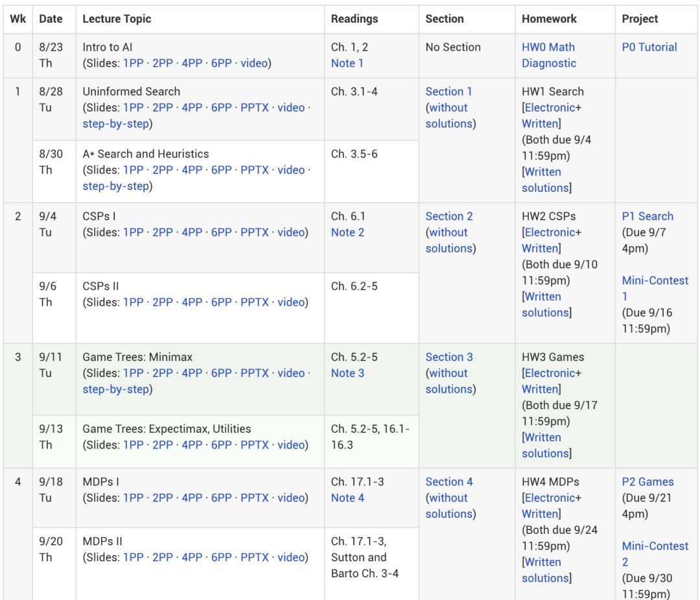Image resolution: width=700 pixels, height=600 pixels.
Task: Open Section 4 without solutions
Action: pos(449,506)
